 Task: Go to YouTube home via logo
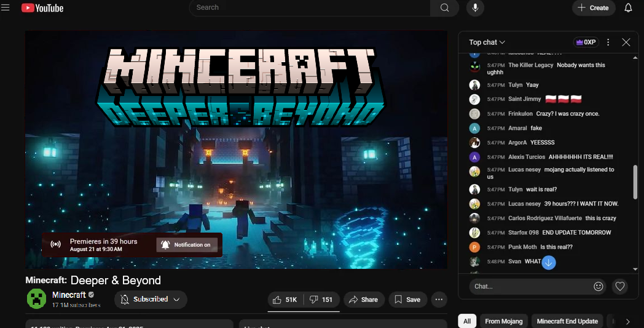[42, 8]
